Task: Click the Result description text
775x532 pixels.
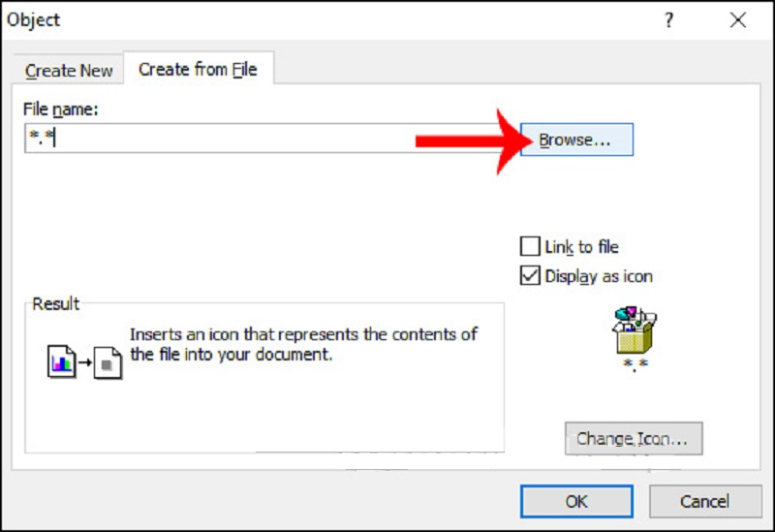Action: click(x=302, y=344)
